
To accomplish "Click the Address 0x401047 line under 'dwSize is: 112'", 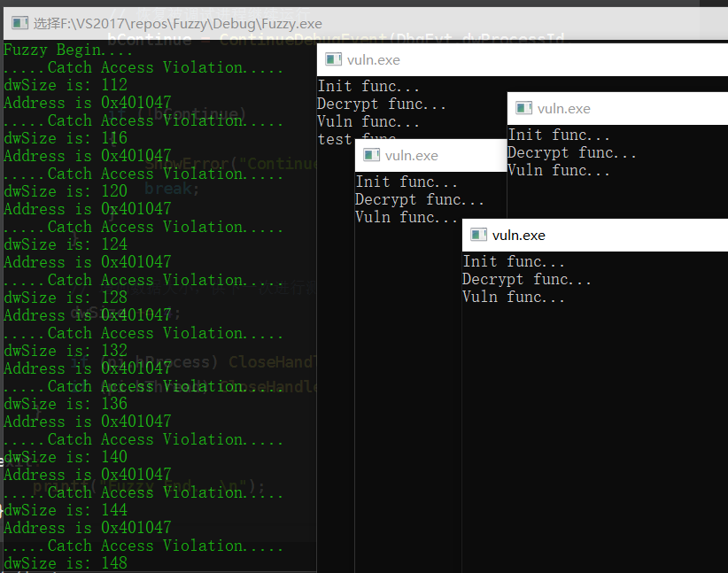I will click(x=88, y=103).
